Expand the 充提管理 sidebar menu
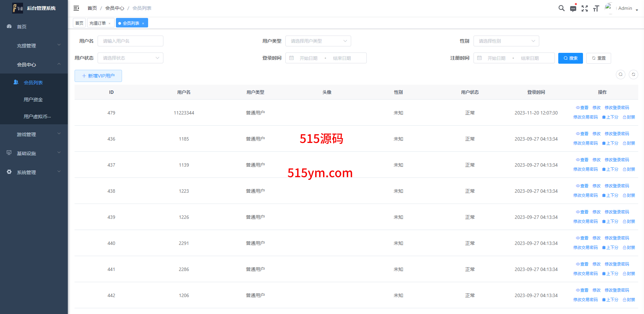Image resolution: width=644 pixels, height=314 pixels. (34, 46)
